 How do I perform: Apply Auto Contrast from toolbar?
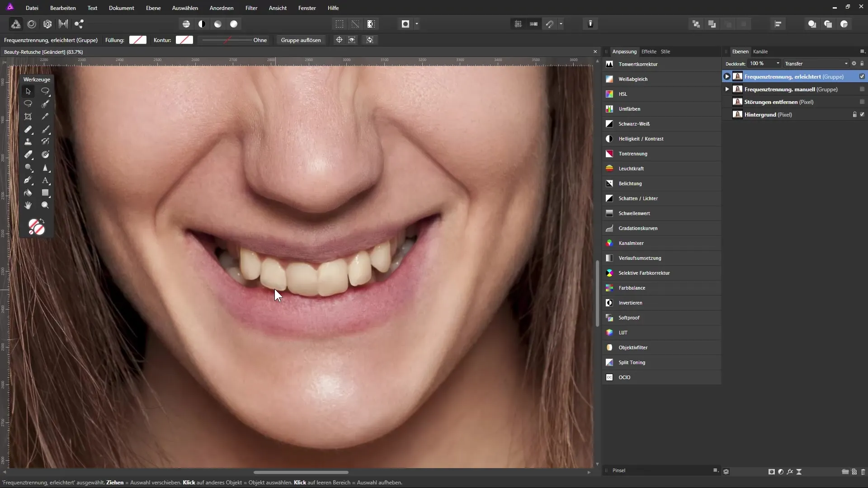pos(202,24)
